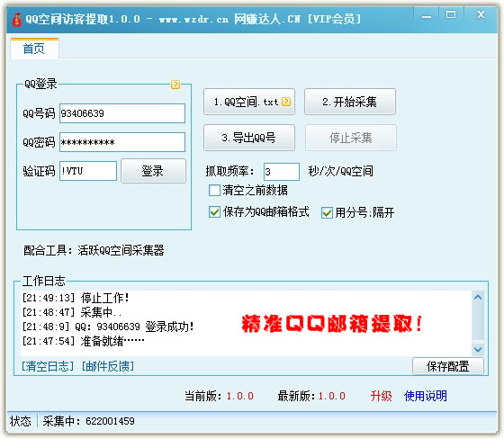Start collecting with 2.开始采集 button
The height and width of the screenshot is (439, 504).
coord(350,102)
